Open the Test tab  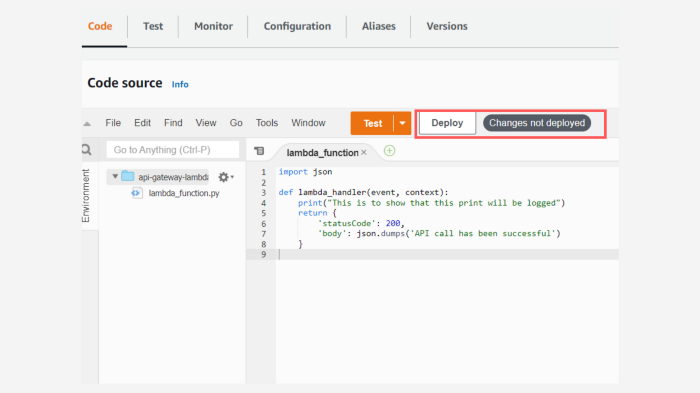point(153,26)
